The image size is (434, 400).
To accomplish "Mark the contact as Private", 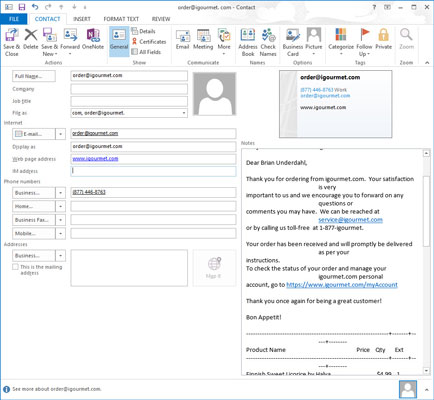I will [384, 39].
